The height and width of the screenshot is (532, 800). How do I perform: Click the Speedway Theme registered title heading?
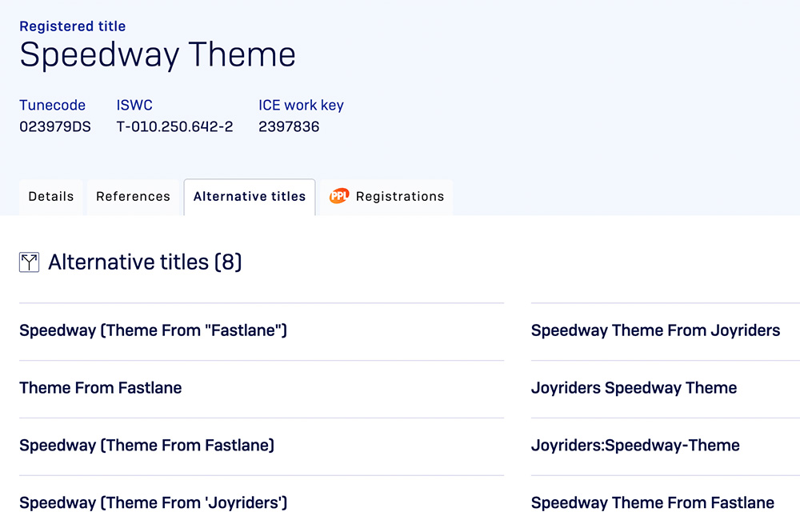click(x=158, y=54)
